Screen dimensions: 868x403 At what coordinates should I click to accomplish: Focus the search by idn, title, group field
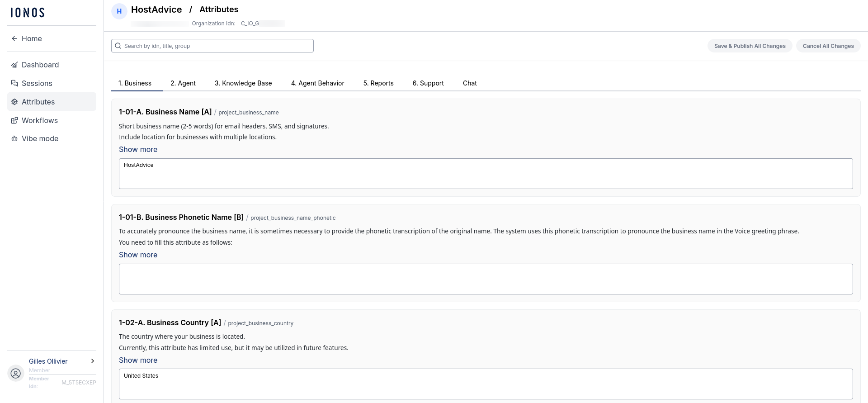pyautogui.click(x=212, y=46)
